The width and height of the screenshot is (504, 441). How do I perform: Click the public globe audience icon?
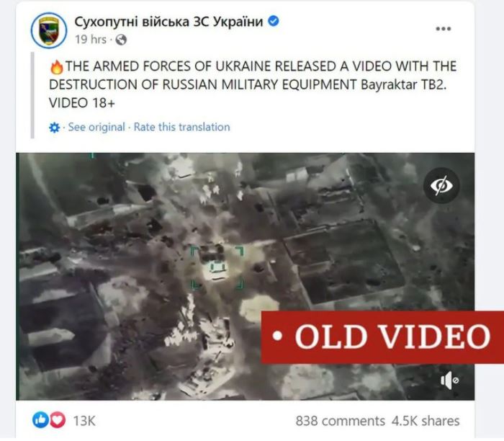click(x=121, y=40)
